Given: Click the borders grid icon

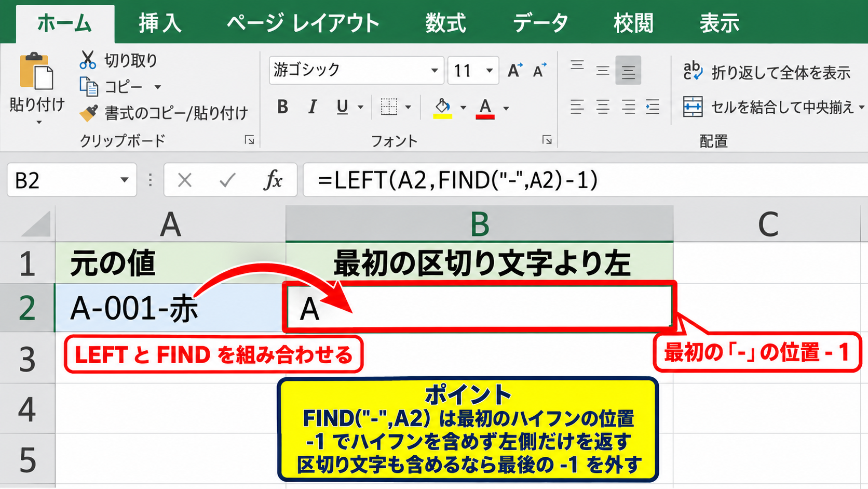Looking at the screenshot, I should coord(389,107).
